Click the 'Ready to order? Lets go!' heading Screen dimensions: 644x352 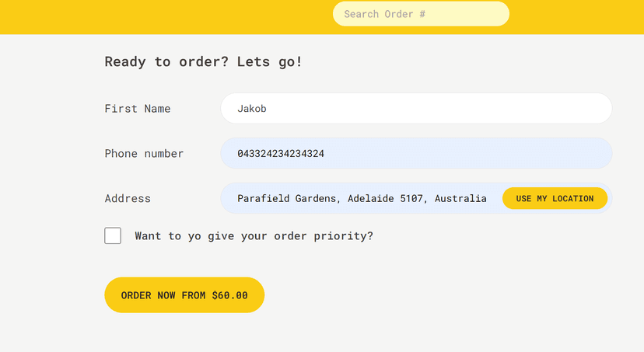[203, 61]
